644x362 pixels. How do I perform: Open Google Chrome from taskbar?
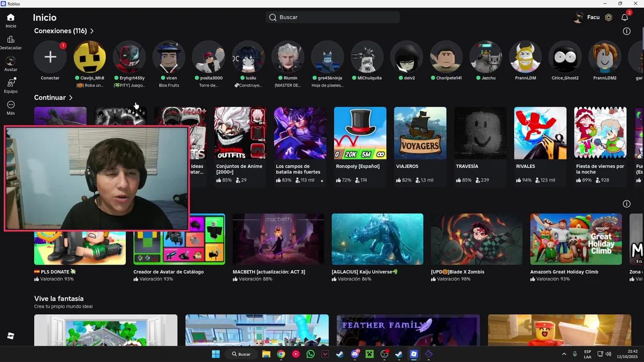(281, 354)
